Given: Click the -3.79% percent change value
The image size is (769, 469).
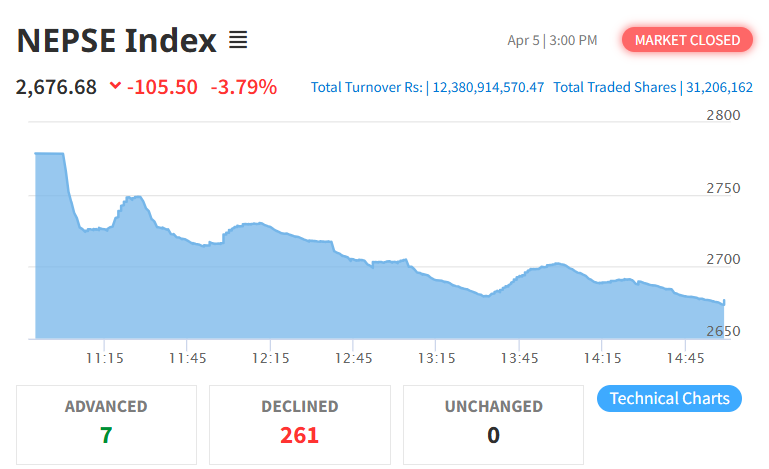Looking at the screenshot, I should 243,87.
